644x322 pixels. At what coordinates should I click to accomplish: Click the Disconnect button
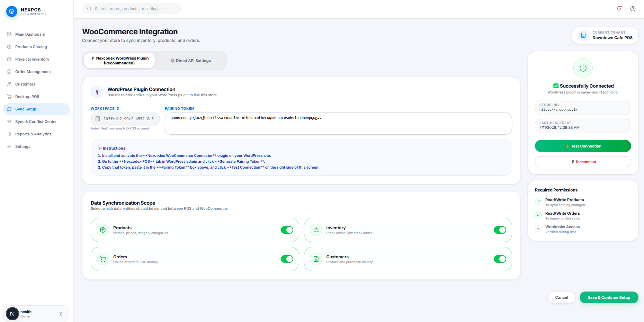click(x=583, y=162)
